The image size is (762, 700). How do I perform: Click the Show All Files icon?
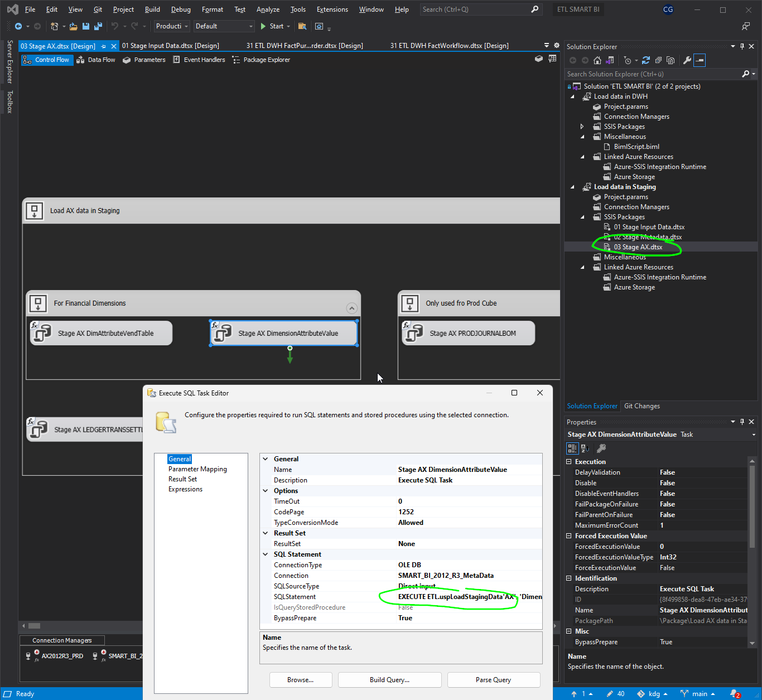tap(671, 60)
